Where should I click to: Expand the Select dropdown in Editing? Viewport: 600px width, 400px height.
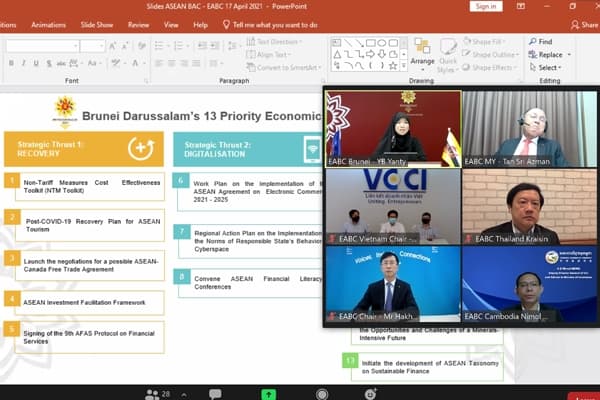pyautogui.click(x=549, y=68)
